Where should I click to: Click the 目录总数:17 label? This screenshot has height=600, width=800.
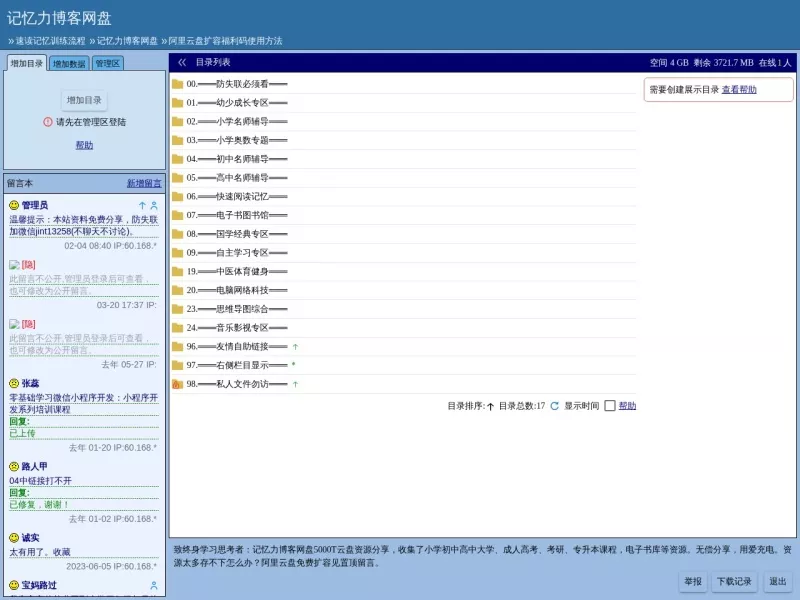coord(522,406)
